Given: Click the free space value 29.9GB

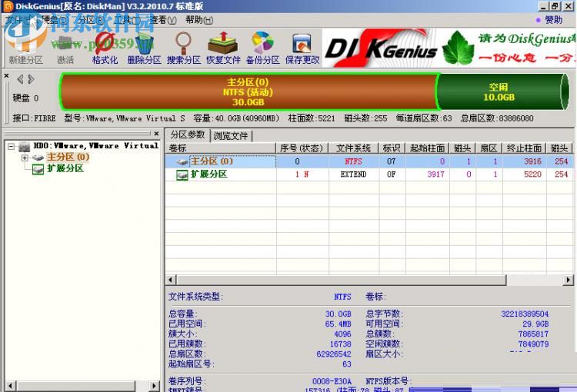Looking at the screenshot, I should 535,324.
